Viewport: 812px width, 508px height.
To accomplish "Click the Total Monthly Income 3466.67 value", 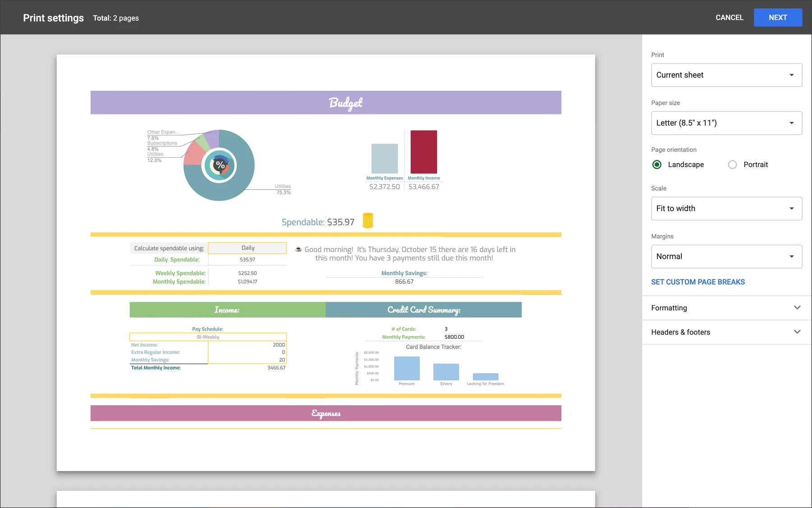I will click(x=276, y=368).
